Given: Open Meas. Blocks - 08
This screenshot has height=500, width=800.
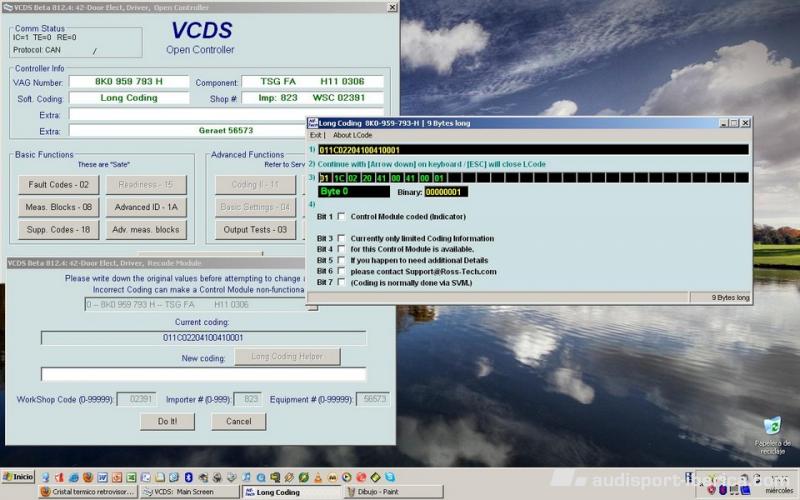Looking at the screenshot, I should [x=58, y=207].
